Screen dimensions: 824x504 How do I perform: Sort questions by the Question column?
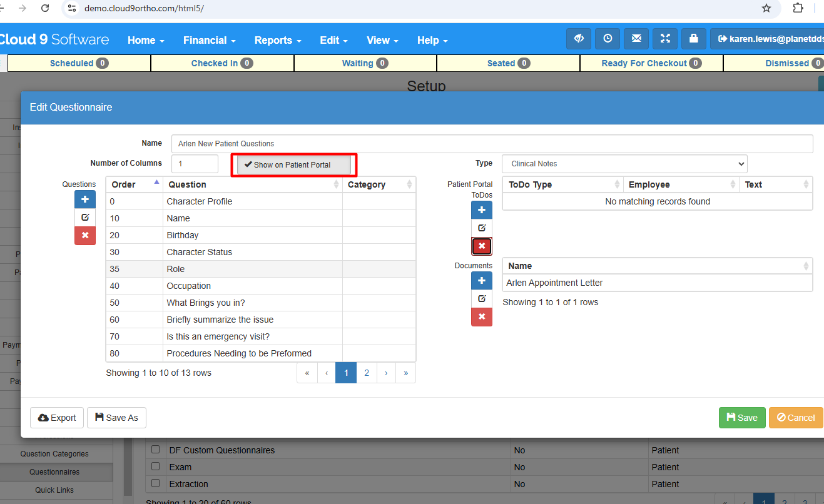(x=253, y=184)
